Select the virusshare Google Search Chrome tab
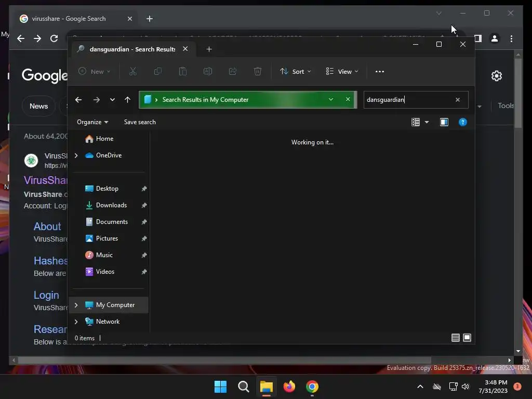532x399 pixels. pos(68,19)
